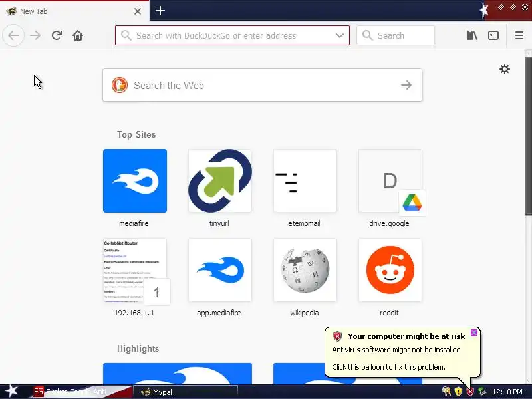Close the New Tab tab
This screenshot has height=399, width=532.
[x=138, y=11]
